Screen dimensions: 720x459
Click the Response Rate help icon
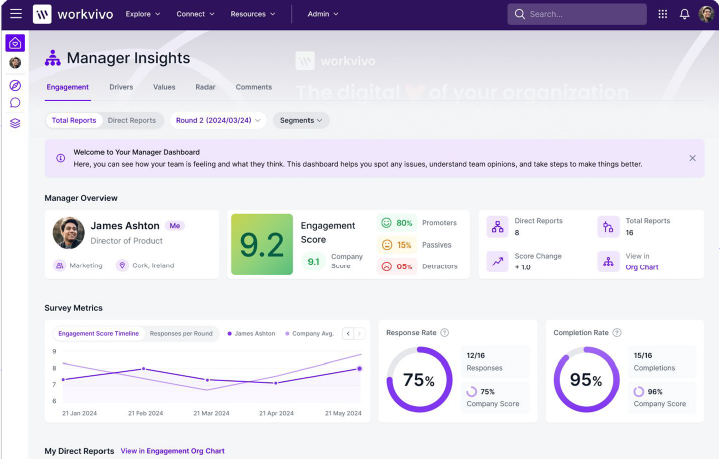tap(445, 333)
